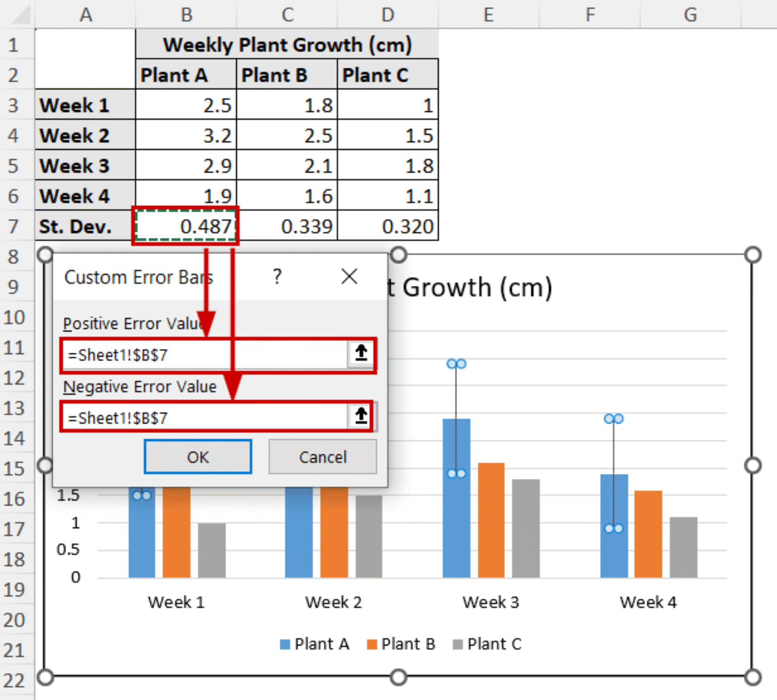The height and width of the screenshot is (700, 777).
Task: Click the blue Plant A legend marker
Action: pos(285,644)
